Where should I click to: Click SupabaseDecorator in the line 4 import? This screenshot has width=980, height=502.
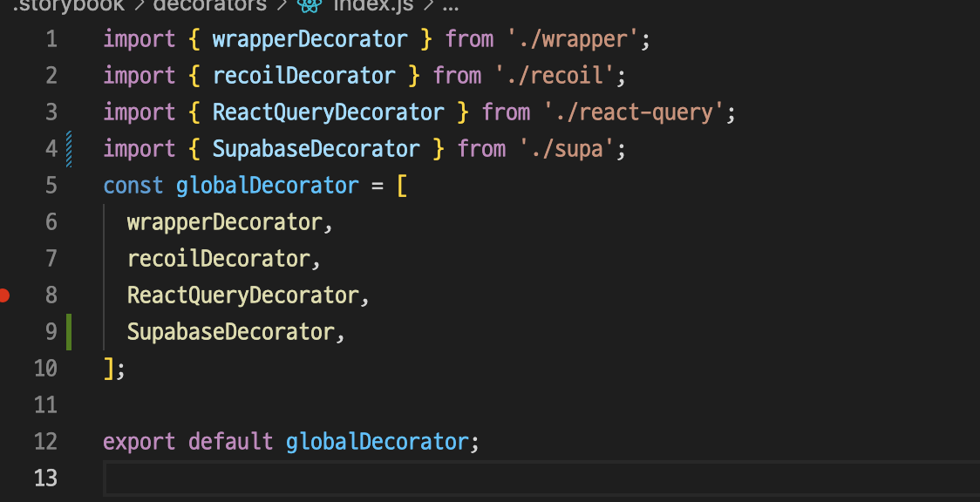316,149
